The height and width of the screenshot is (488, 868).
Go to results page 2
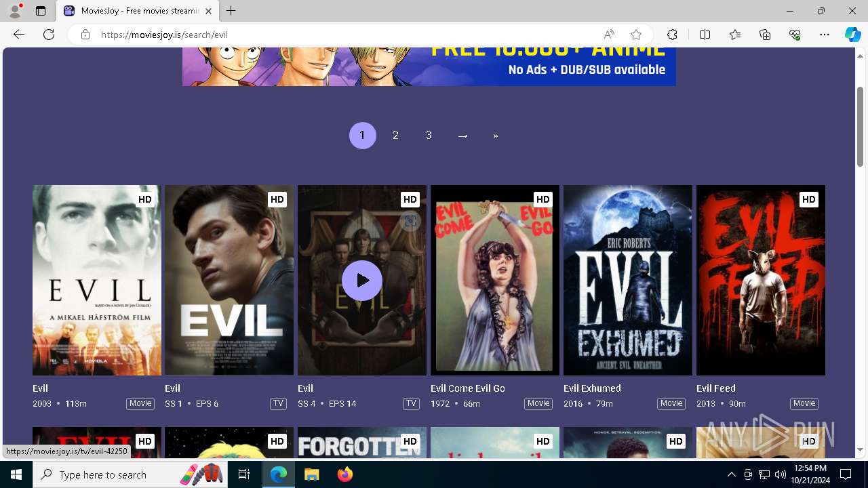395,136
